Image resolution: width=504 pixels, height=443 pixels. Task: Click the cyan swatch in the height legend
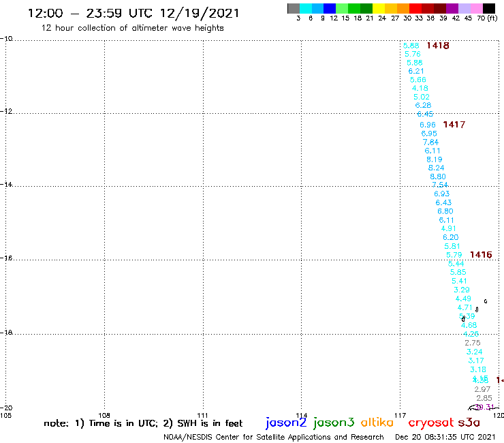[306, 8]
